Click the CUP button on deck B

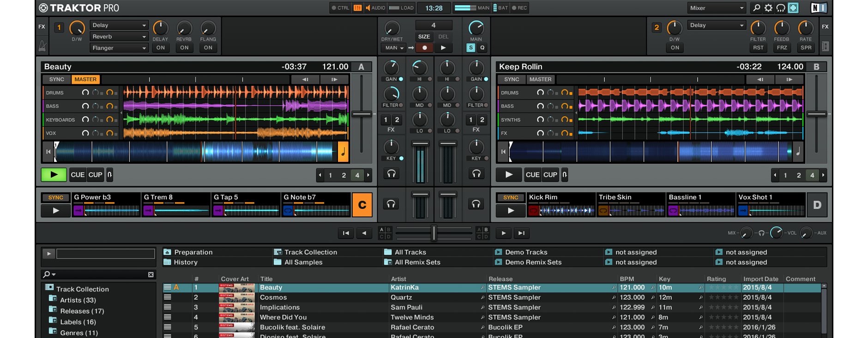550,175
